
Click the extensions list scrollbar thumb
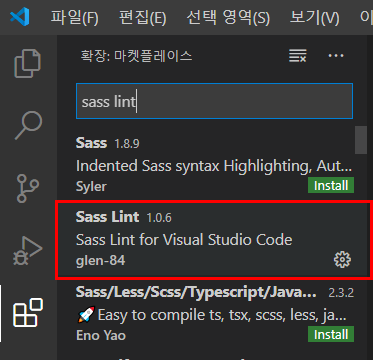click(360, 140)
